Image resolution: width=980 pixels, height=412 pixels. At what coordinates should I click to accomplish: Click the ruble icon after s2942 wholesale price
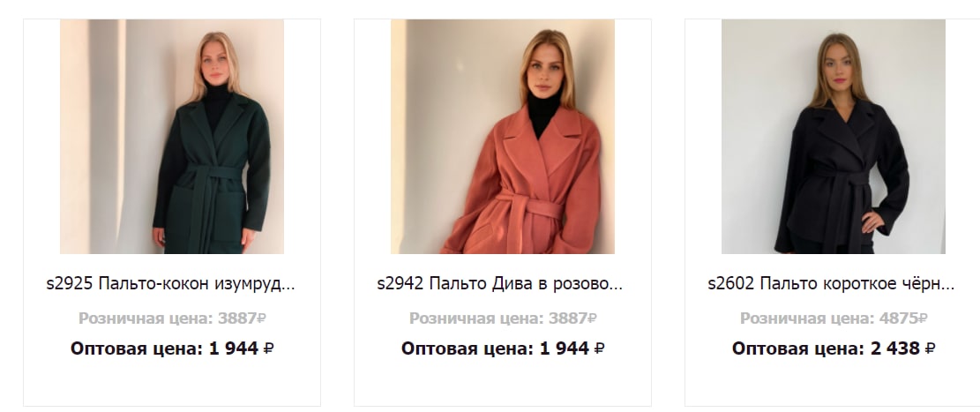(x=599, y=348)
